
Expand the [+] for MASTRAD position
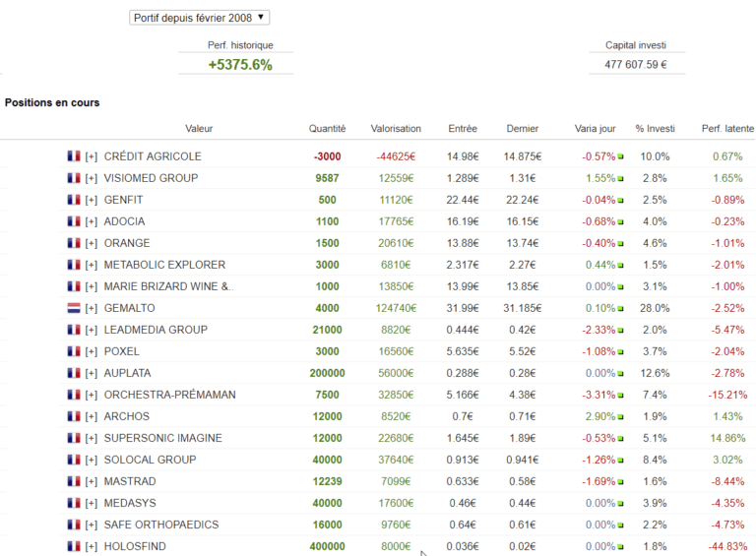click(92, 481)
